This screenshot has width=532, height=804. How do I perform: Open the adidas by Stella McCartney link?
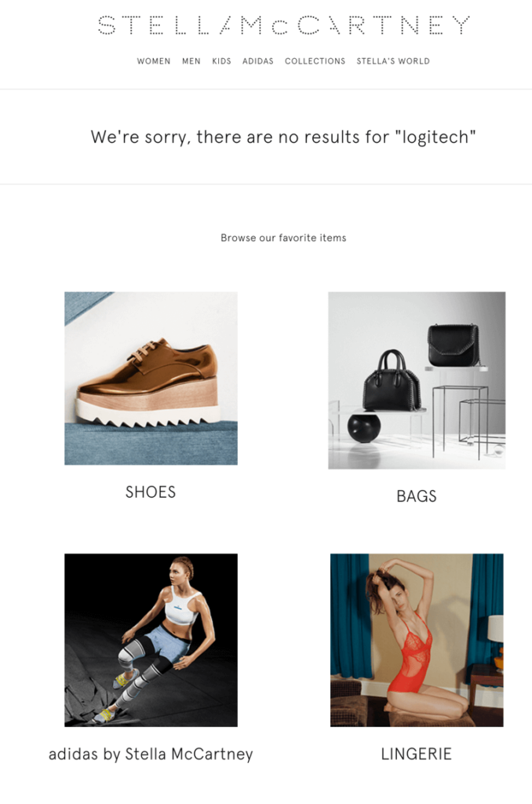[x=151, y=755]
